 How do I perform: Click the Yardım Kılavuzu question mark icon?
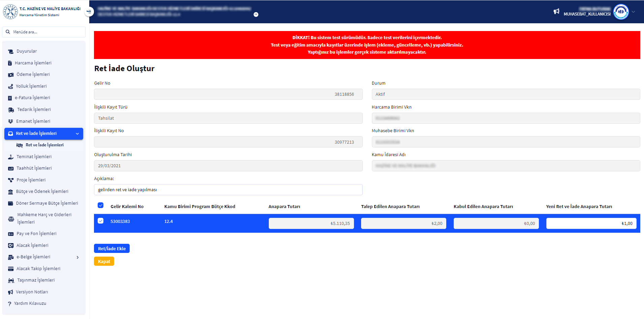[9, 303]
